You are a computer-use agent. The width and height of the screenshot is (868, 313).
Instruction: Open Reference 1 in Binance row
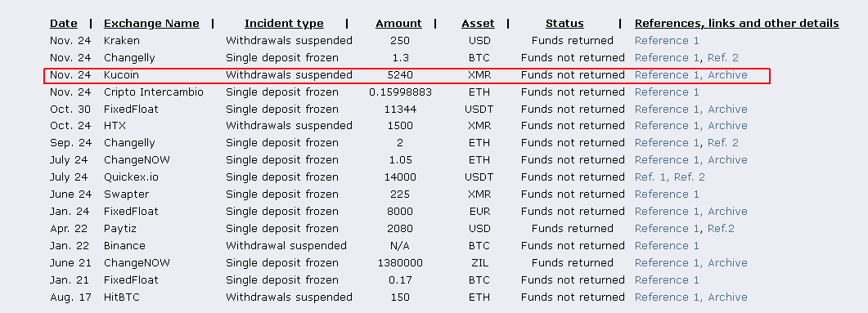pyautogui.click(x=667, y=245)
